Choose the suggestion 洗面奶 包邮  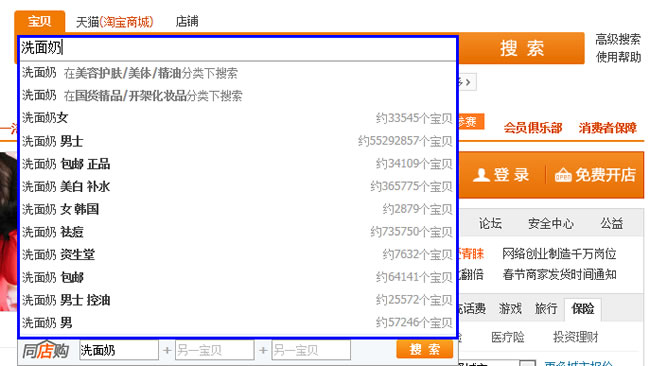(x=238, y=277)
